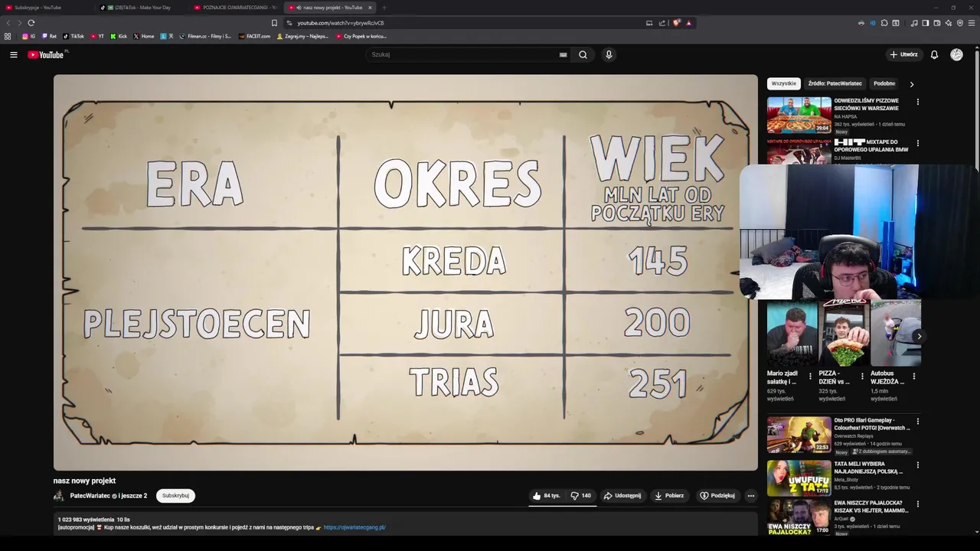Open the TATA MELI WYBIERA video thumbnail
Image resolution: width=980 pixels, height=551 pixels.
tap(799, 478)
